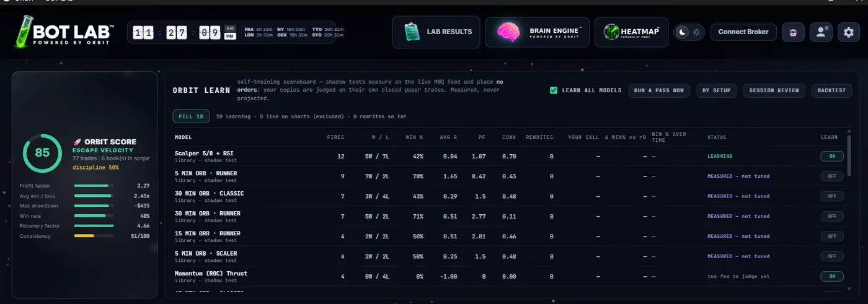The image size is (868, 304).
Task: Toggle learn switch for 30 MIN ORB · CLASSIC
Action: (831, 196)
